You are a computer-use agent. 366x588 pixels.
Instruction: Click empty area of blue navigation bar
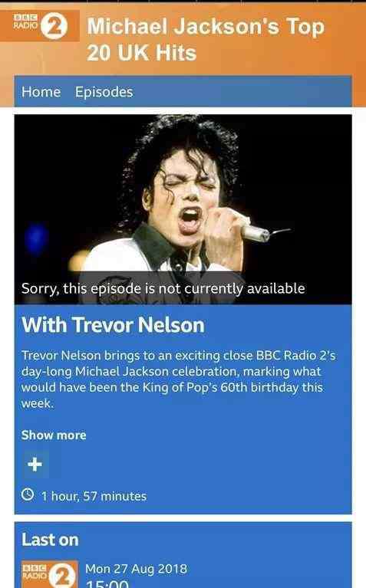click(x=242, y=92)
